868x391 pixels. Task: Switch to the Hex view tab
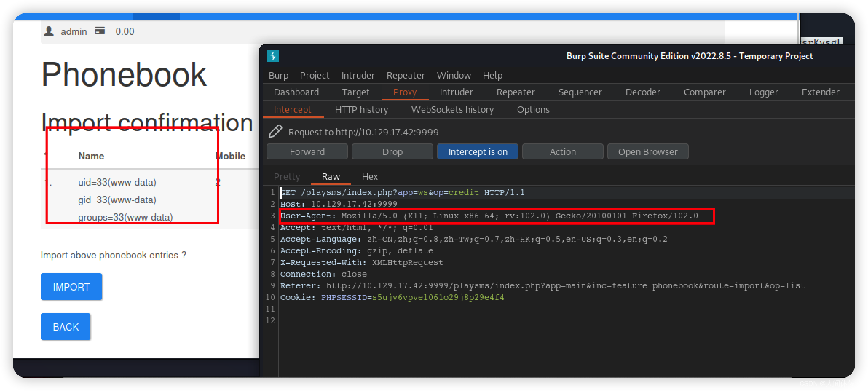pyautogui.click(x=370, y=177)
